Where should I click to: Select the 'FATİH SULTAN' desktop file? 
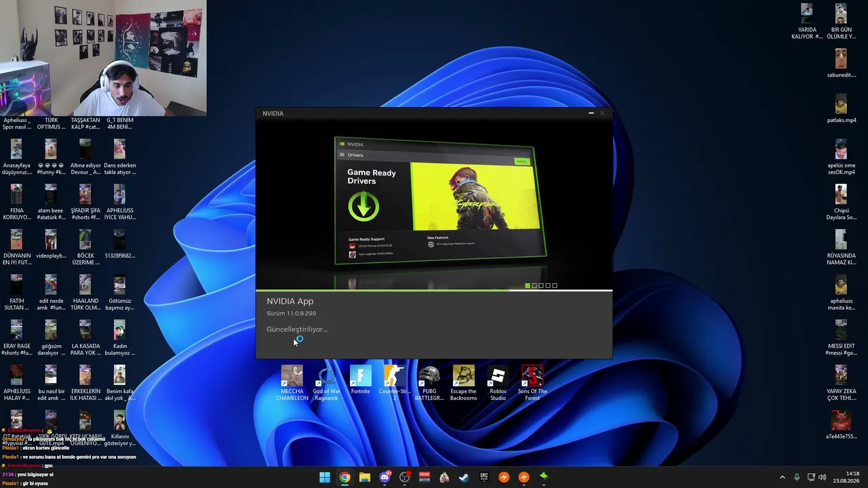click(x=16, y=293)
